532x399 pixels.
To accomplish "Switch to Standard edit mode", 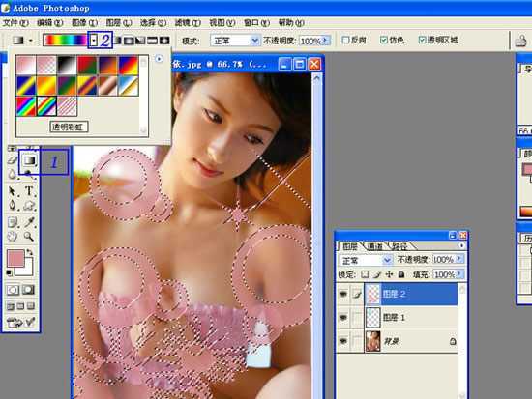I will click(13, 290).
